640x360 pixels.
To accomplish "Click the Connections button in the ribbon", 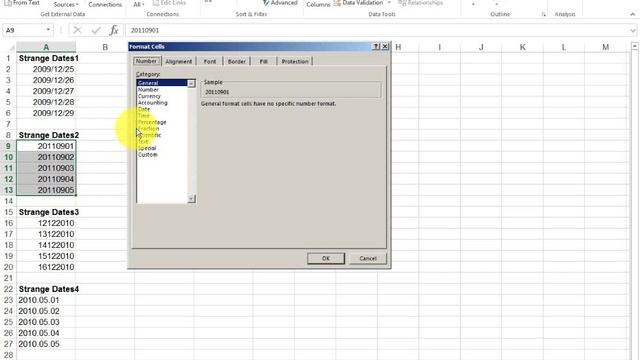I will tap(105, 4).
